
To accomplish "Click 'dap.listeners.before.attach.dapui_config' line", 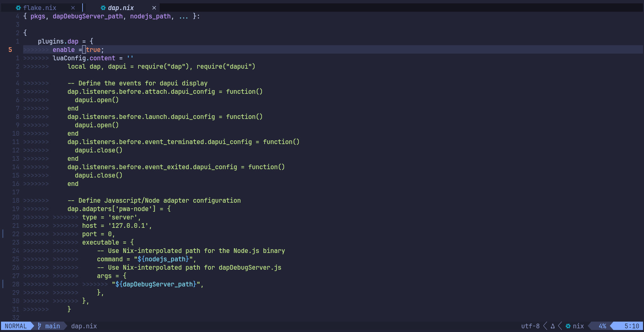I will [x=165, y=91].
